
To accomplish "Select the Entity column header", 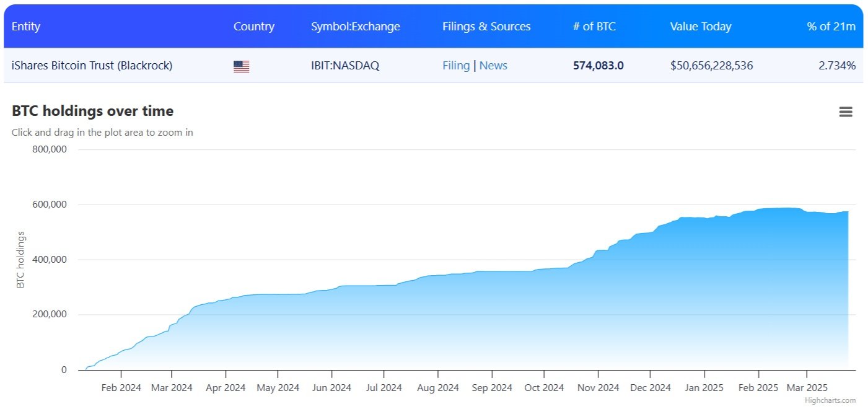I will coord(26,27).
